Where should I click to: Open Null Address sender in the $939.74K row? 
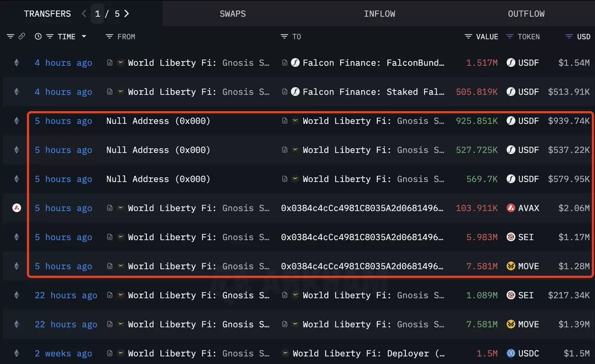[x=158, y=121]
